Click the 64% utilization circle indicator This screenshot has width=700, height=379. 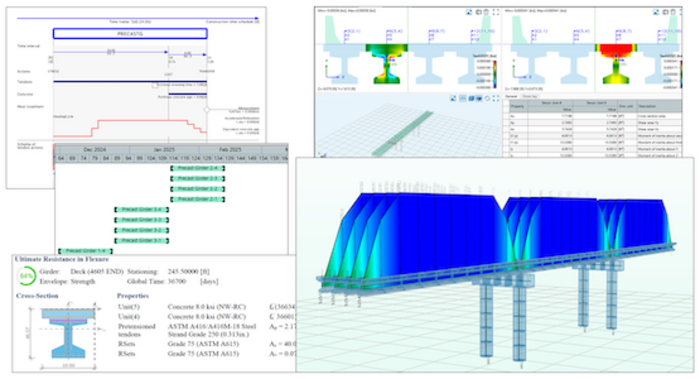point(26,276)
